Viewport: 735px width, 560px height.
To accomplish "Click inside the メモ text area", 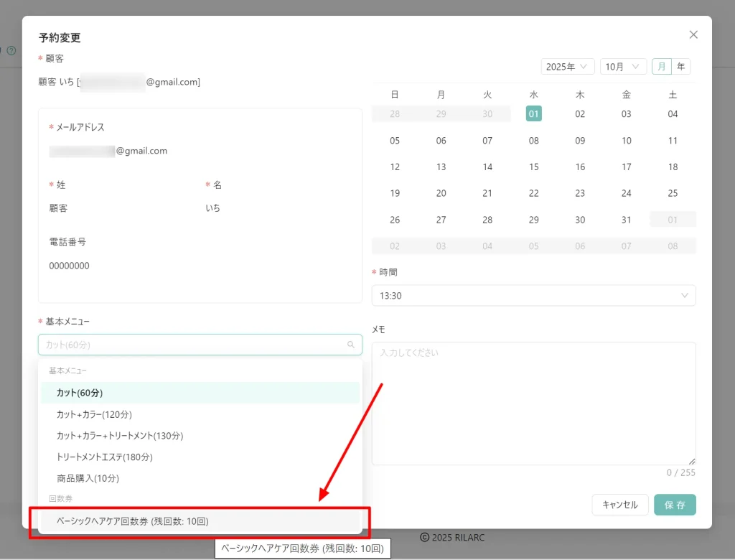I will point(533,402).
